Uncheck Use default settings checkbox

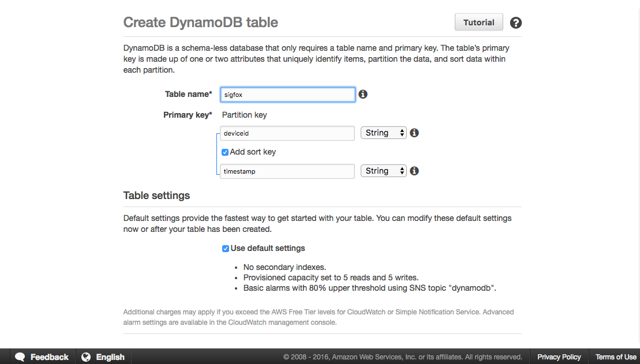(225, 249)
